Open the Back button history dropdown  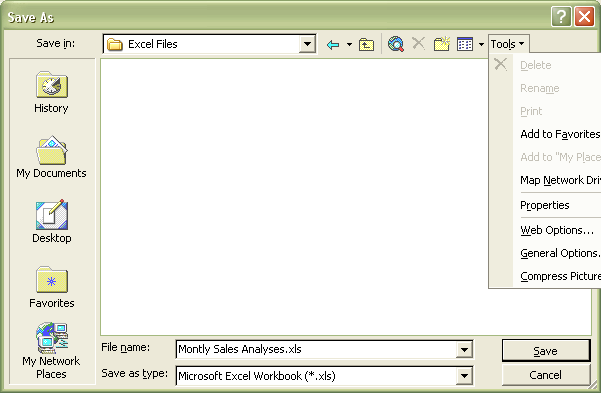click(349, 44)
